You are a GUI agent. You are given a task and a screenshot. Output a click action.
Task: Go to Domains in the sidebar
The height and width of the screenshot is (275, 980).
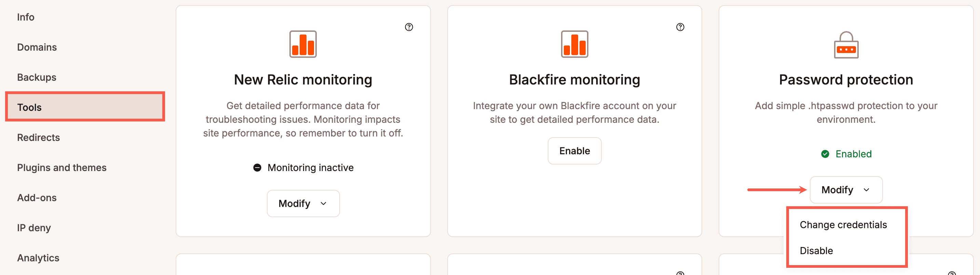pyautogui.click(x=37, y=47)
